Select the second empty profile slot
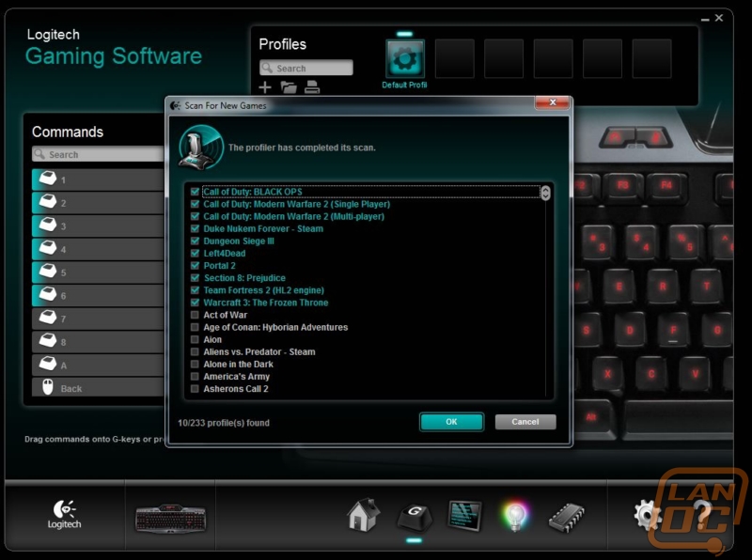The height and width of the screenshot is (560, 752). [x=504, y=58]
